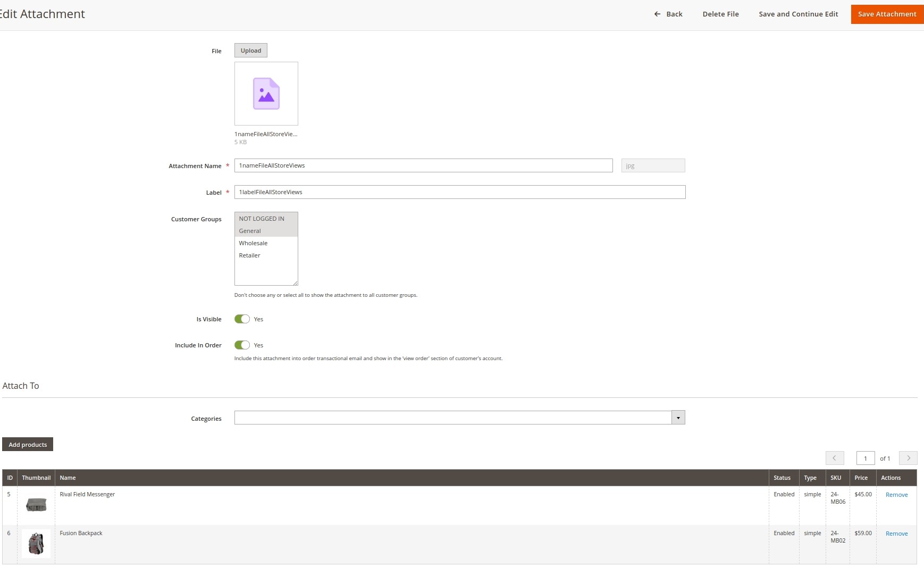
Task: Open the Categories dropdown arrow
Action: (678, 418)
